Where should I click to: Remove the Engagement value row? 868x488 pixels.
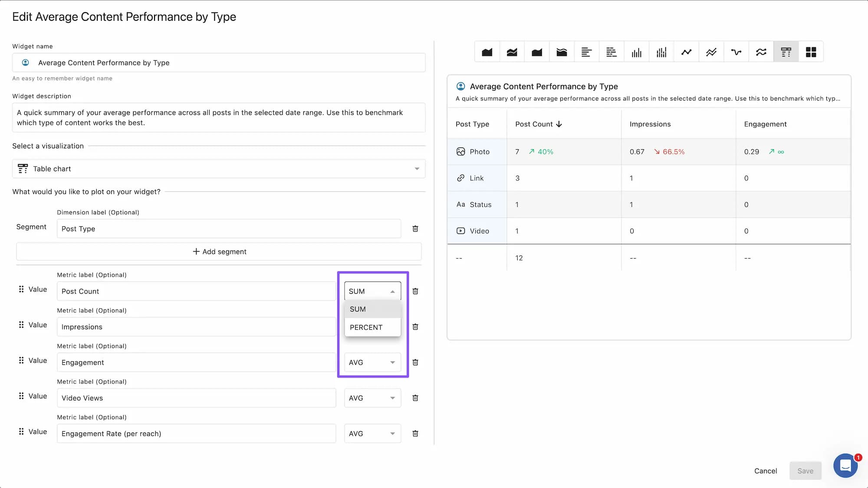click(415, 362)
